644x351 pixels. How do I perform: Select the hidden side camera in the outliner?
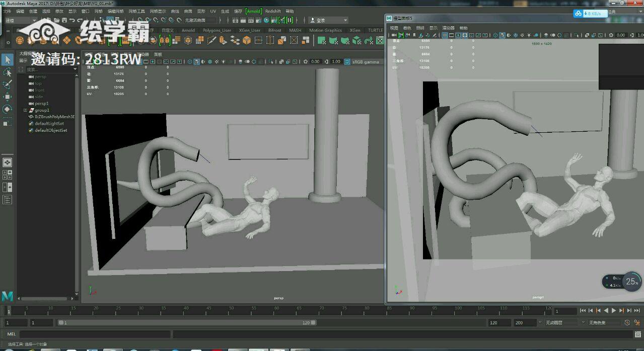point(39,97)
